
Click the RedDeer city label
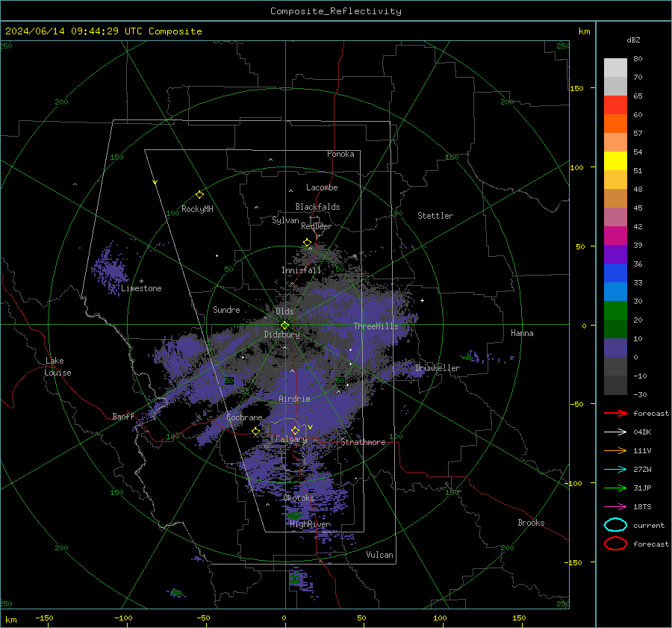pos(317,226)
